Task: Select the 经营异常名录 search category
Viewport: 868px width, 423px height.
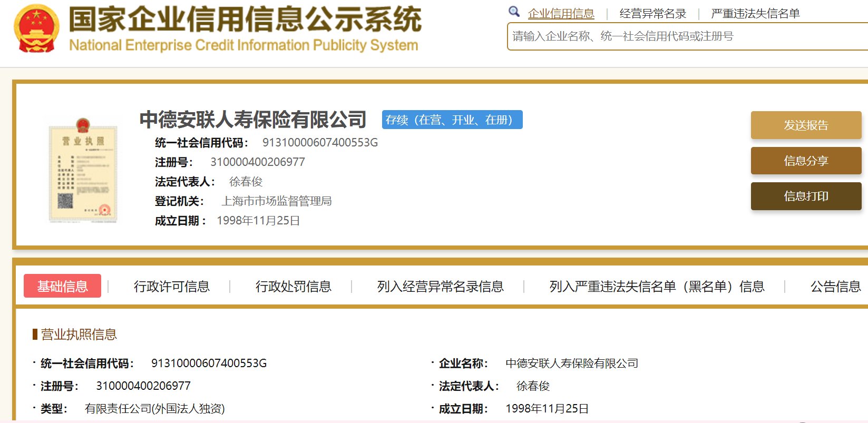Action: 653,14
